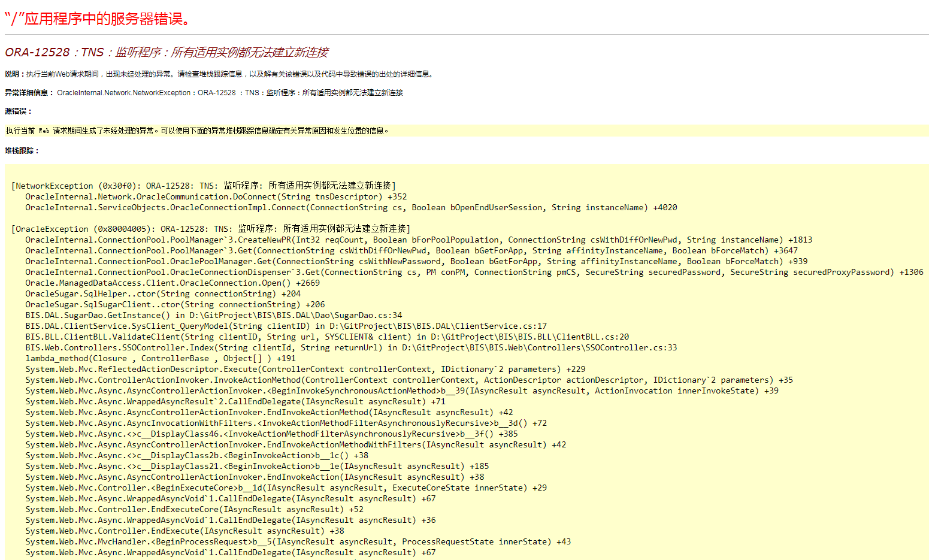Click the 异常详细信息 label
This screenshot has height=560, width=929.
point(29,93)
